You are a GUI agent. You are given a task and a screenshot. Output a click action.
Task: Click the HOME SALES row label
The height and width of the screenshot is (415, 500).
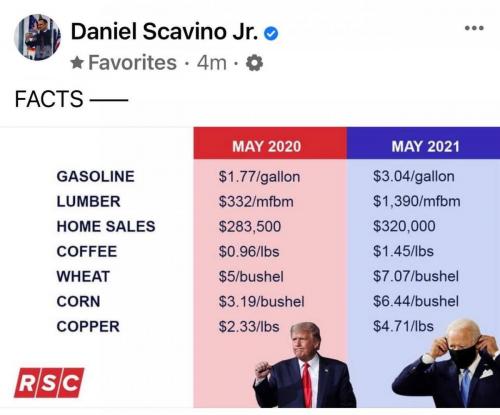point(106,226)
